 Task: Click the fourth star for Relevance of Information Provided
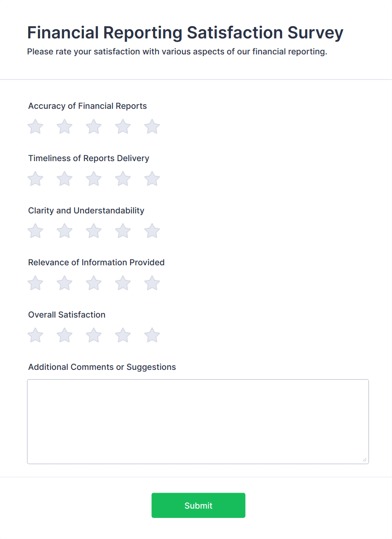tap(123, 283)
